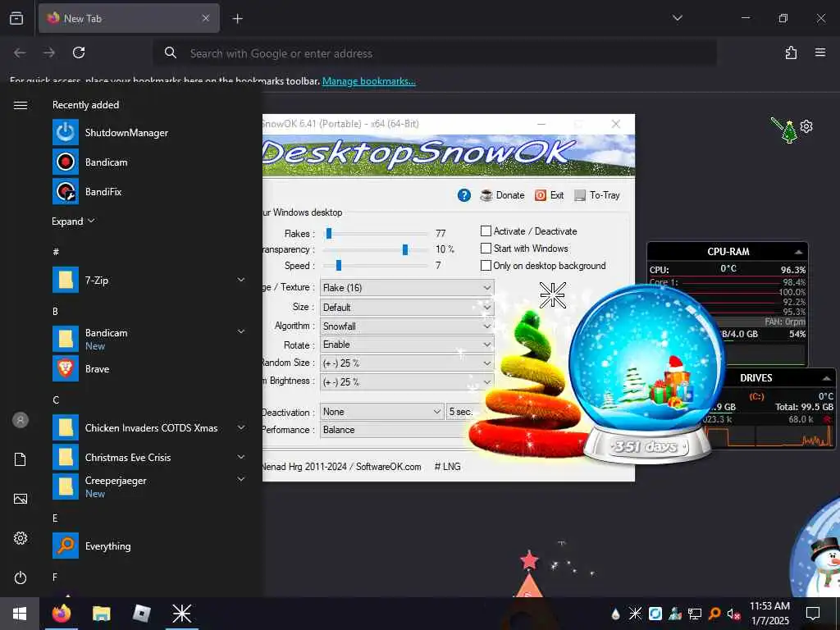The height and width of the screenshot is (630, 840).
Task: Open the network tray icon
Action: pyautogui.click(x=695, y=614)
